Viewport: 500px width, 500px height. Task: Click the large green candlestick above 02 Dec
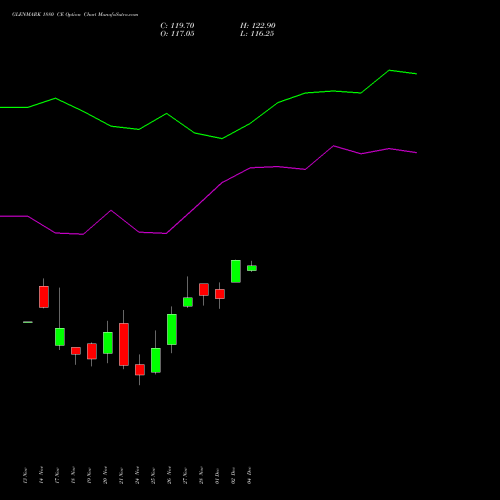[236, 271]
